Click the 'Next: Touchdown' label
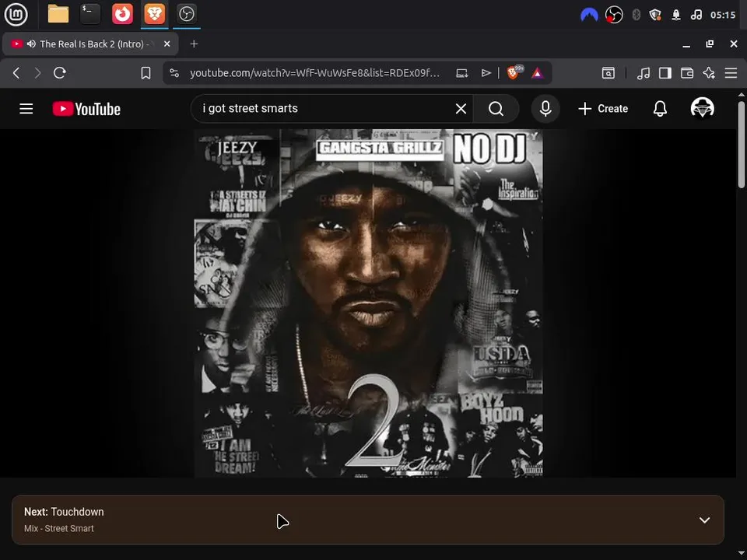Image resolution: width=747 pixels, height=560 pixels. 64,512
